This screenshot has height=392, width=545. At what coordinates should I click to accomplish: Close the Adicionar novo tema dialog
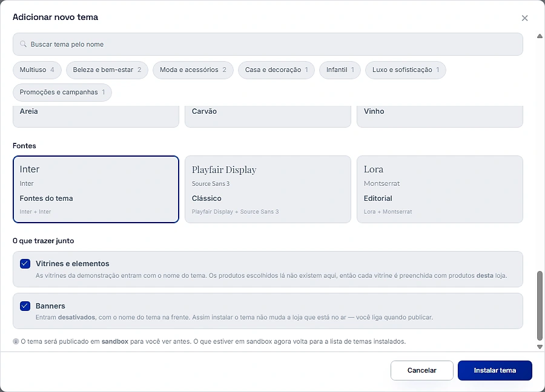(524, 18)
